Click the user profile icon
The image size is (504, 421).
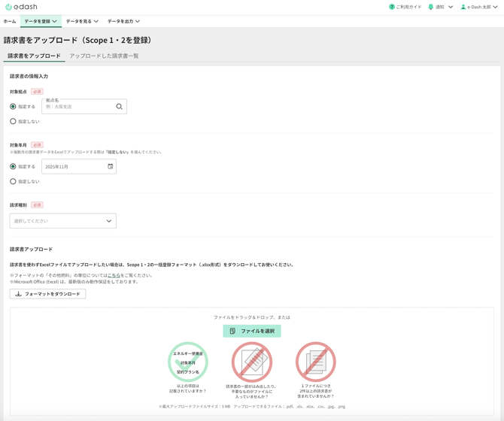(463, 7)
